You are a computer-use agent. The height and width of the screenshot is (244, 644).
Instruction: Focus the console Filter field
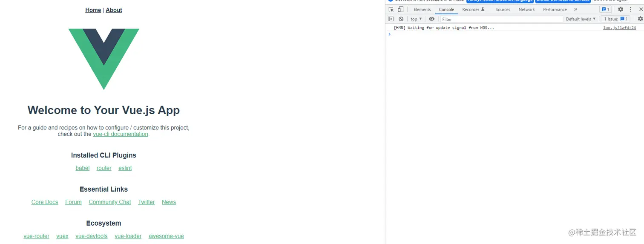501,19
